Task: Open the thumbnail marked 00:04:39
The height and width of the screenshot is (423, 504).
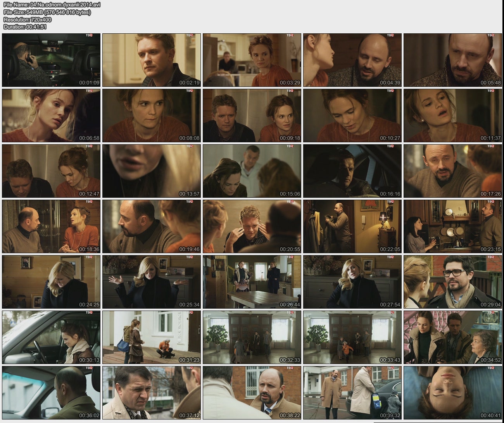Action: point(352,60)
